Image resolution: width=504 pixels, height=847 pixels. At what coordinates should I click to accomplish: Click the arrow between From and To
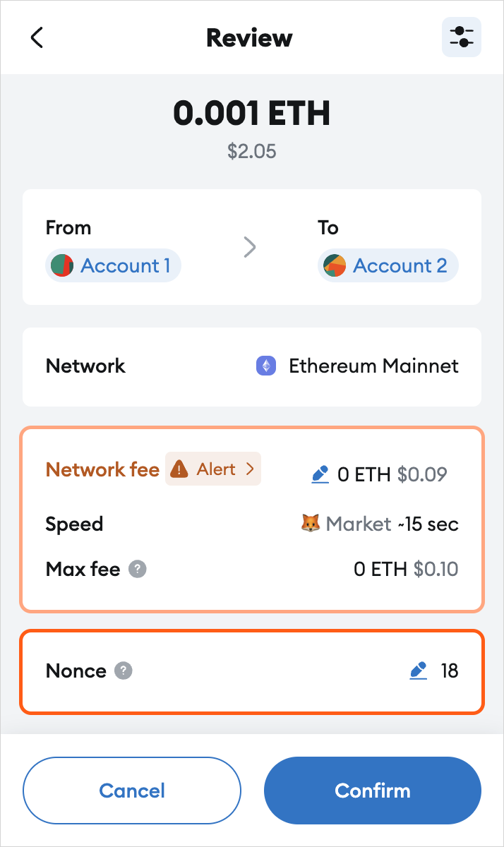click(x=250, y=247)
